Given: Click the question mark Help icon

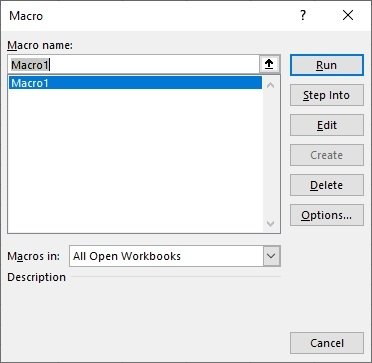Looking at the screenshot, I should pyautogui.click(x=303, y=16).
